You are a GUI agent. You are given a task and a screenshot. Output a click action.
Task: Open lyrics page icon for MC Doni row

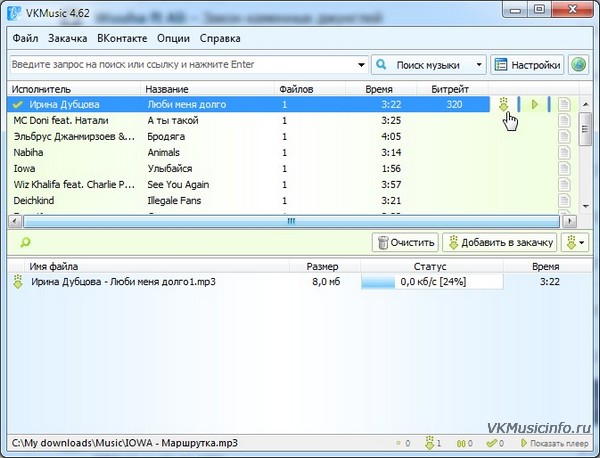tap(564, 121)
